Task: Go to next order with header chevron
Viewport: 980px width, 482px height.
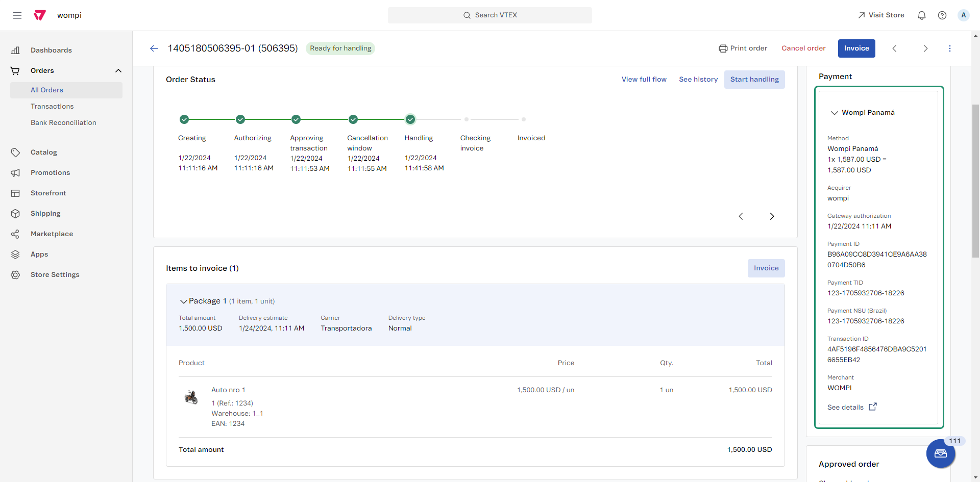Action: tap(925, 48)
